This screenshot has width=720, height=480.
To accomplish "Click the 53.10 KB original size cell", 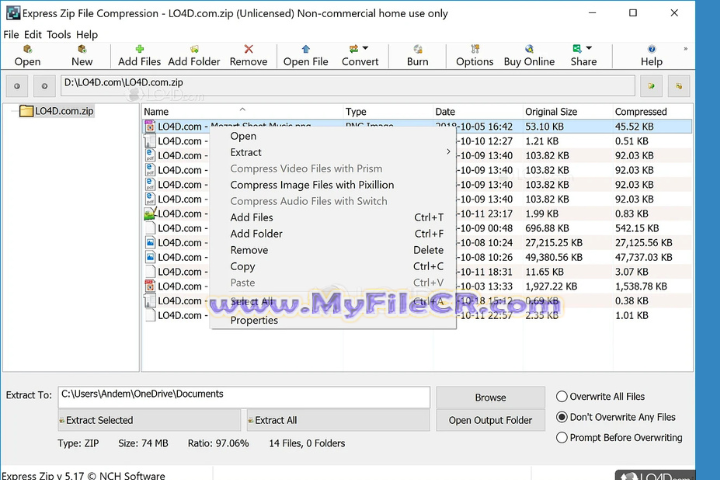I will pyautogui.click(x=544, y=127).
